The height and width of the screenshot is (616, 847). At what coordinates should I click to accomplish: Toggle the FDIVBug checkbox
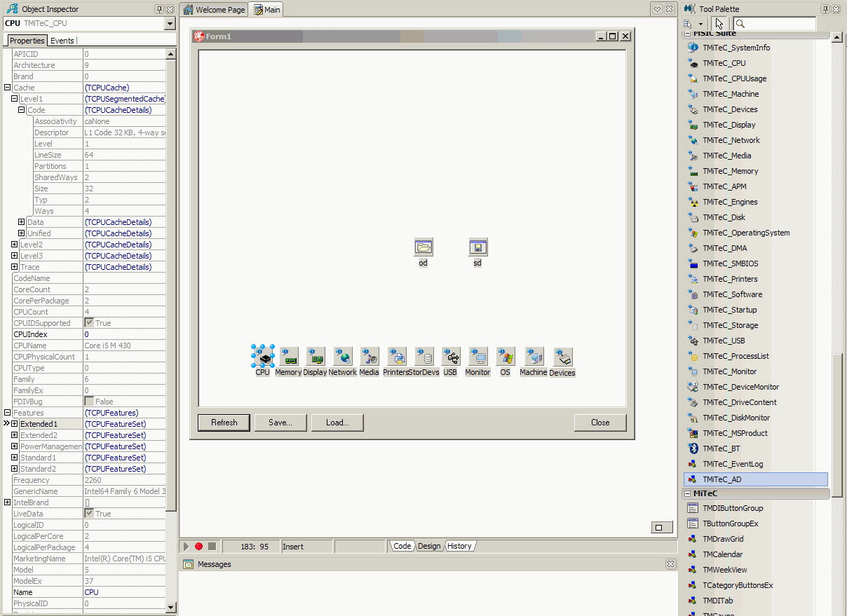click(89, 402)
